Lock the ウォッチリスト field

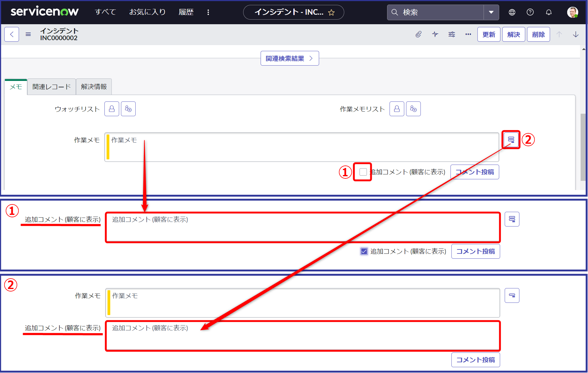(x=111, y=109)
